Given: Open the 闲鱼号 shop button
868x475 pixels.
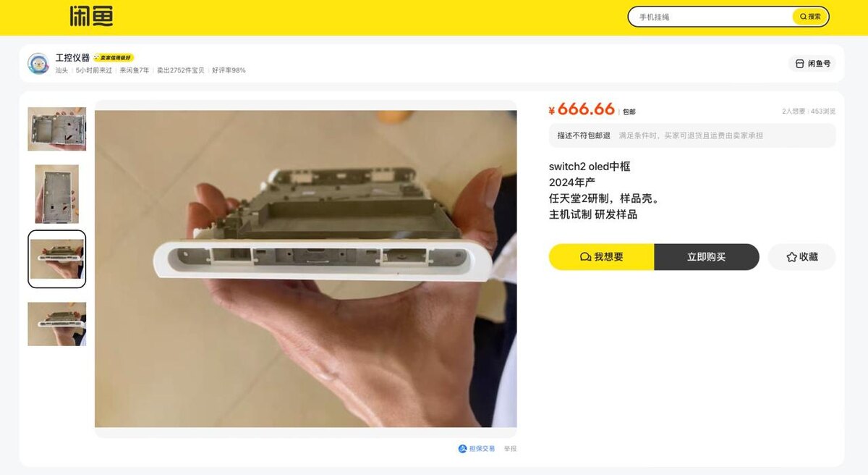Looking at the screenshot, I should click(x=812, y=64).
